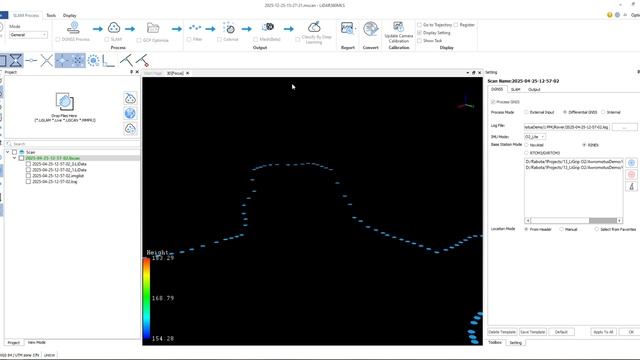640x360 pixels.
Task: Check the 2025-04-25-12-57-02.log file checkbox
Action: point(28,182)
